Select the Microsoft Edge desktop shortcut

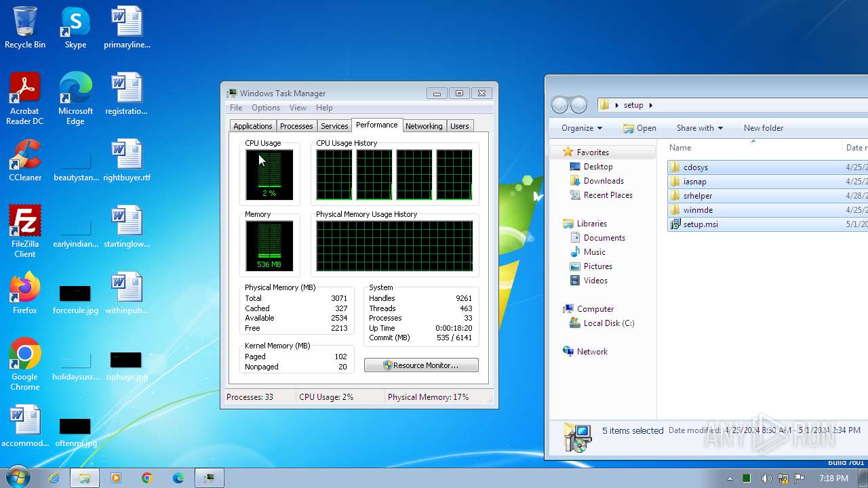(75, 99)
